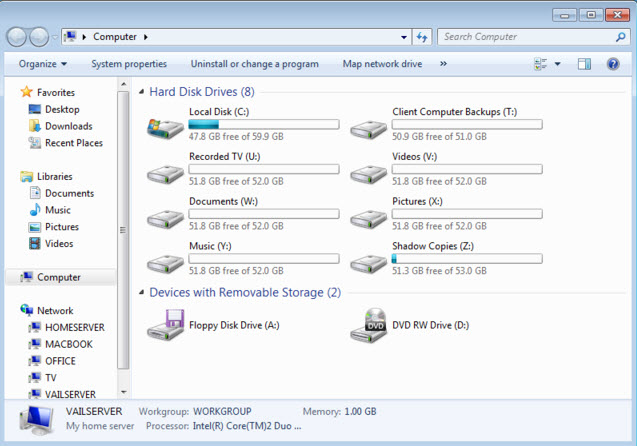Image resolution: width=637 pixels, height=446 pixels.
Task: Open MACBOOK under Network
Action: point(69,344)
